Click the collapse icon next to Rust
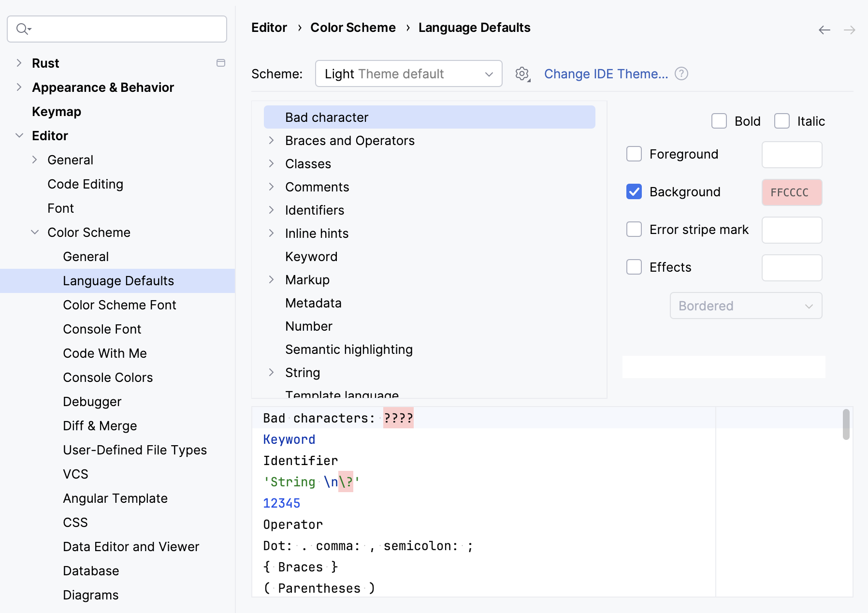 tap(221, 62)
